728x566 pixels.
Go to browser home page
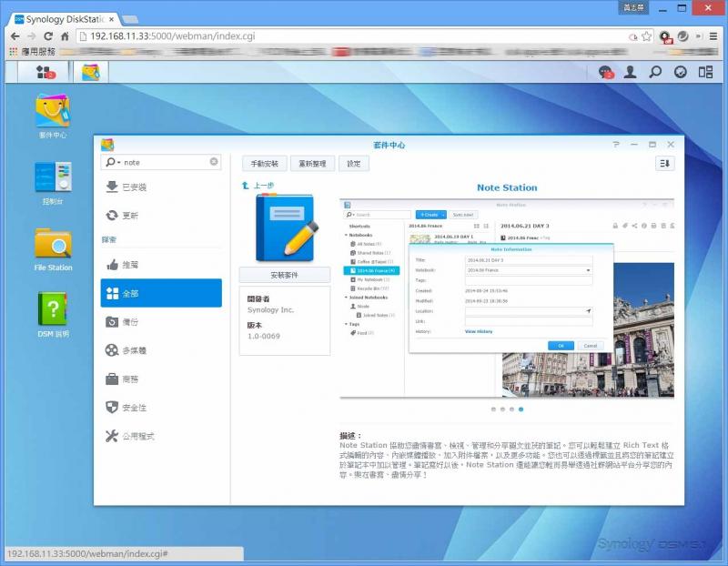65,36
